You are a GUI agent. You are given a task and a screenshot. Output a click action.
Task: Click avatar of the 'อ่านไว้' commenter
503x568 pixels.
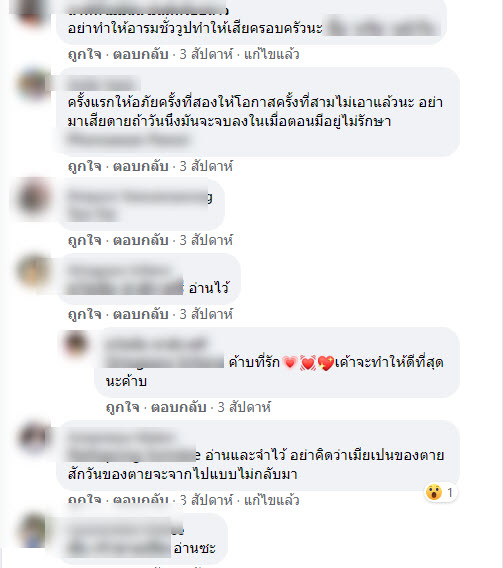click(x=33, y=271)
